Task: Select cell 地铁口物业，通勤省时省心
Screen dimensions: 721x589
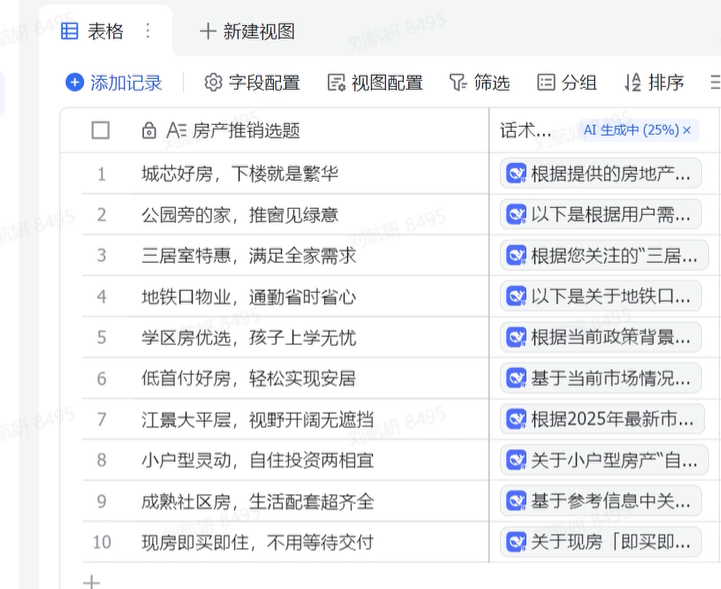Action: [249, 297]
